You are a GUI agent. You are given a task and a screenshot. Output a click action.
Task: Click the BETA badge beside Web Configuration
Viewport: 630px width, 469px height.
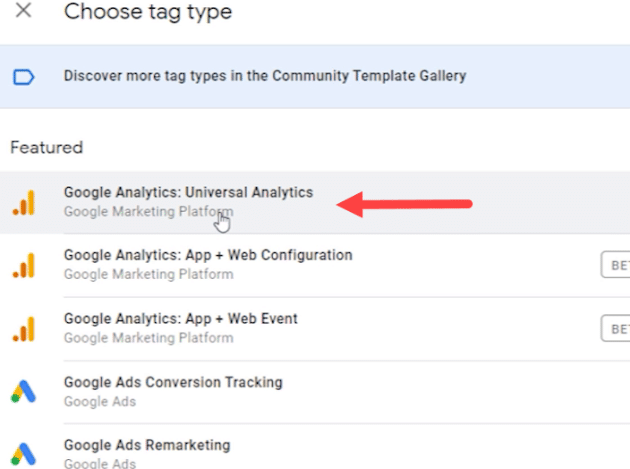pos(616,265)
